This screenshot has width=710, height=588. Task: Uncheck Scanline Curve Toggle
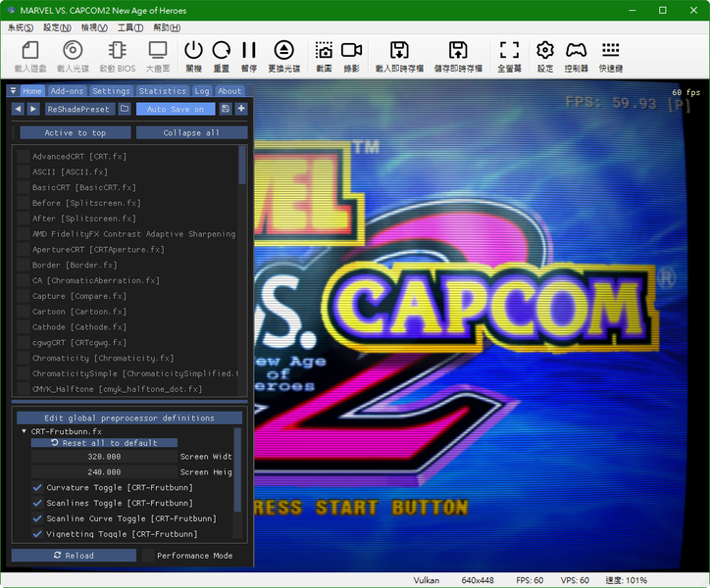point(37,518)
